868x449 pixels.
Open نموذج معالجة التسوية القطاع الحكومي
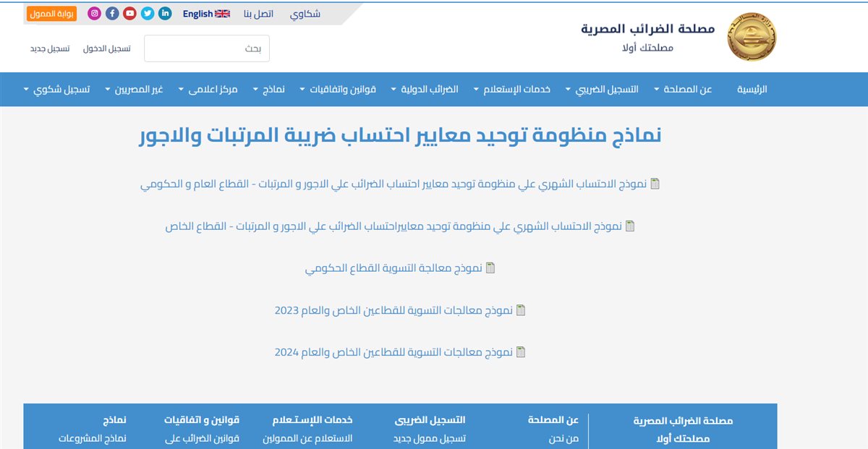[x=393, y=268]
